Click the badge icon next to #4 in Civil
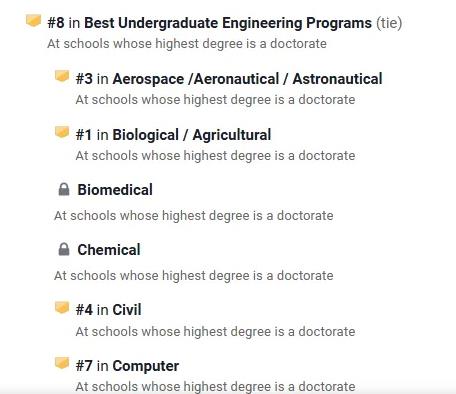 (62, 308)
